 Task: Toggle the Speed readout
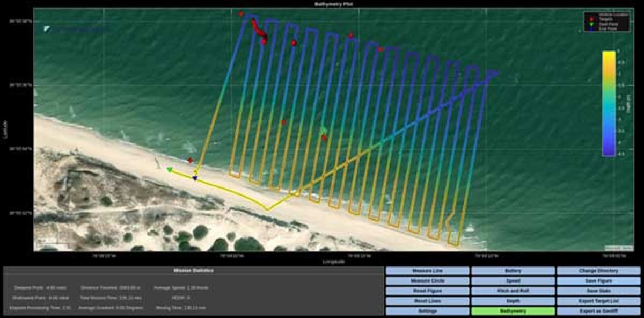513,281
